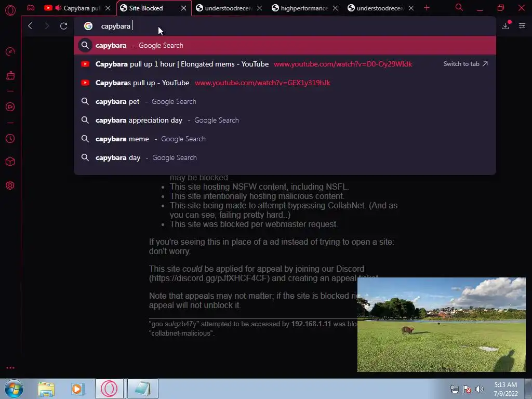This screenshot has height=399, width=532.
Task: Select the 'capybara day' search suggestion
Action: click(x=285, y=157)
